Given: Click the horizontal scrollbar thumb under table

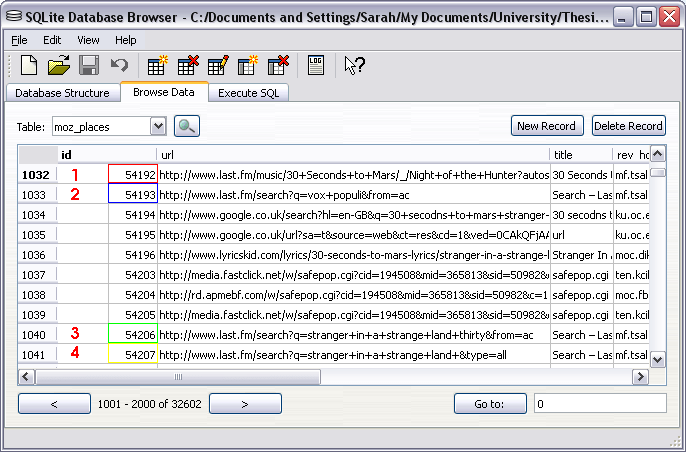Looking at the screenshot, I should point(180,377).
